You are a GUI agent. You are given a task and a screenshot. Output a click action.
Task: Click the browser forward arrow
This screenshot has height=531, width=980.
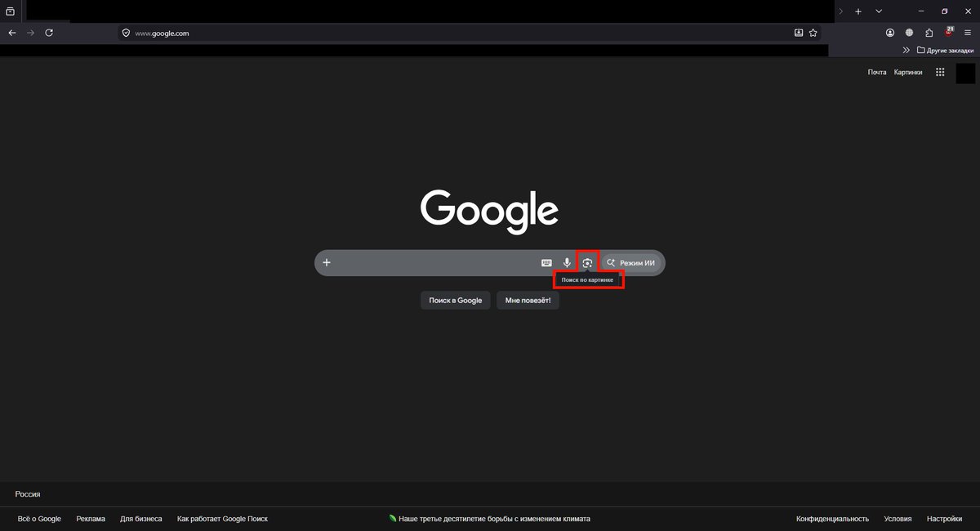tap(30, 33)
